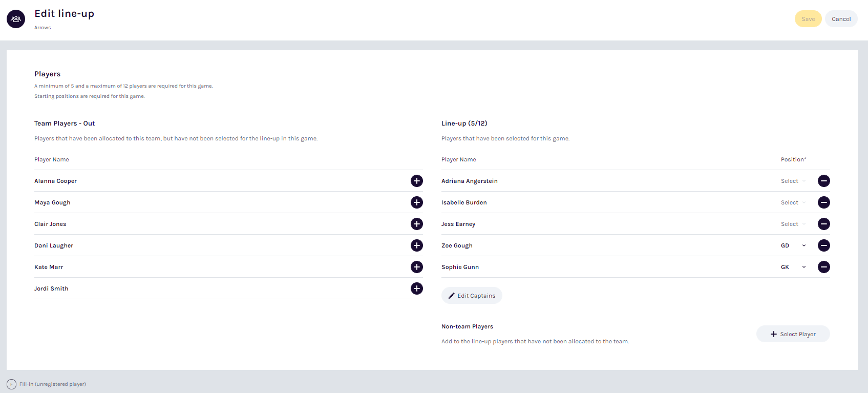Click the Save button
The width and height of the screenshot is (868, 393).
[808, 19]
